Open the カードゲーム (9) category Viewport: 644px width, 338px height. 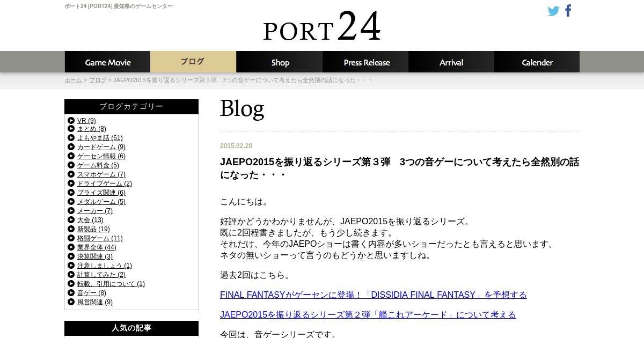(x=101, y=147)
